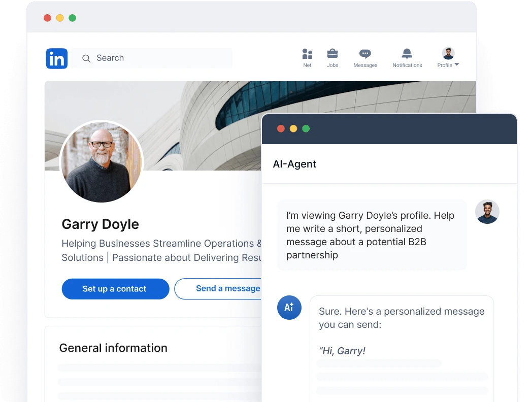The image size is (532, 402).
Task: Minimize the LinkedIn browser window
Action: pyautogui.click(x=60, y=18)
